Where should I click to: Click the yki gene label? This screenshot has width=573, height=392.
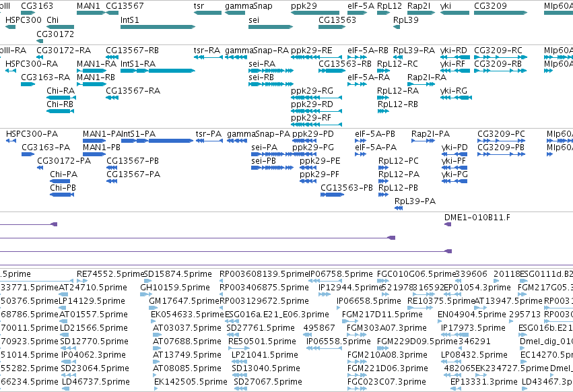[x=446, y=6]
